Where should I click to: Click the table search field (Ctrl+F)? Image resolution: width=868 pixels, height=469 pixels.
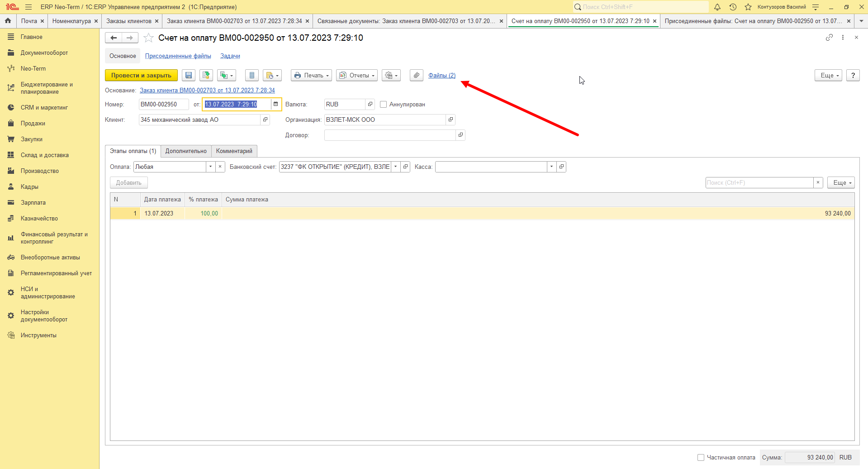tap(759, 182)
